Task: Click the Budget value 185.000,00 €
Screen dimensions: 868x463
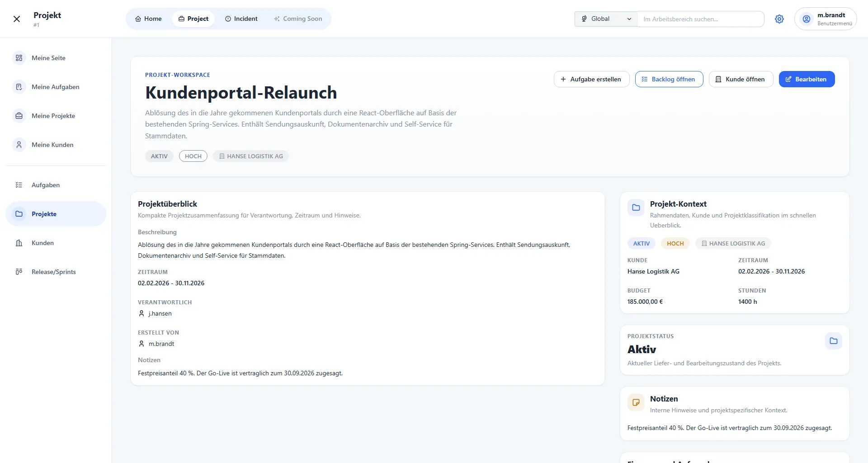Action: click(x=645, y=302)
